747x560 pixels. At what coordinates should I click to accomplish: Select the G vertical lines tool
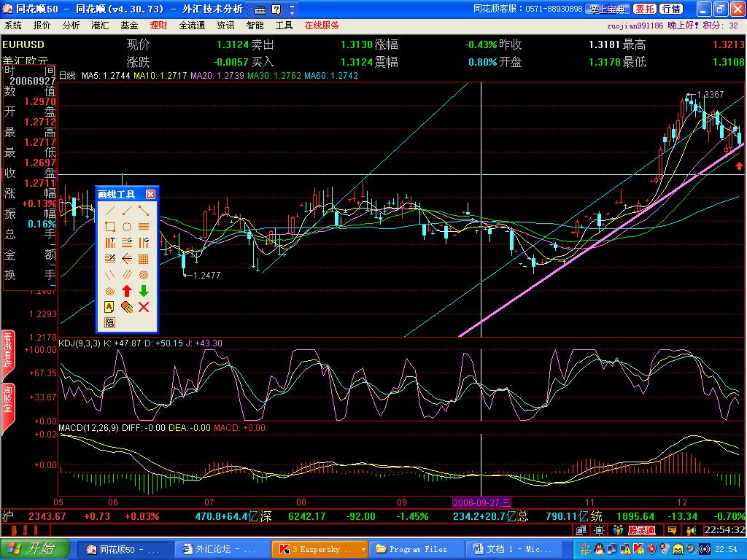click(x=144, y=243)
